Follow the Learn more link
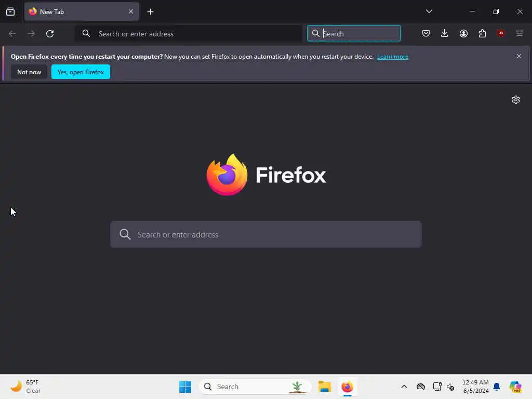 [393, 57]
